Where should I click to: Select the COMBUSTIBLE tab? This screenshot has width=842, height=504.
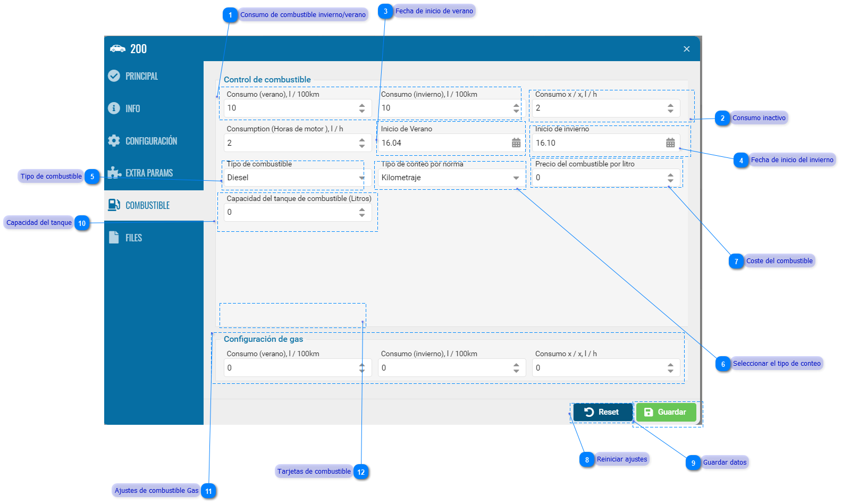pyautogui.click(x=154, y=205)
